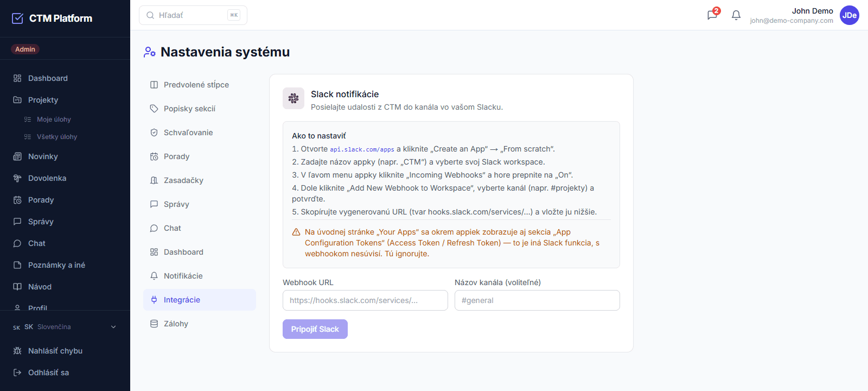Click the CTM Platform logo icon
Viewport: 868px width, 391px height.
tap(17, 18)
